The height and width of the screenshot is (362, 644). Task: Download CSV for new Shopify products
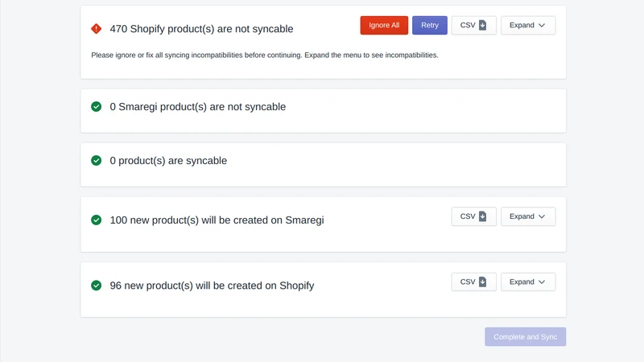(473, 282)
